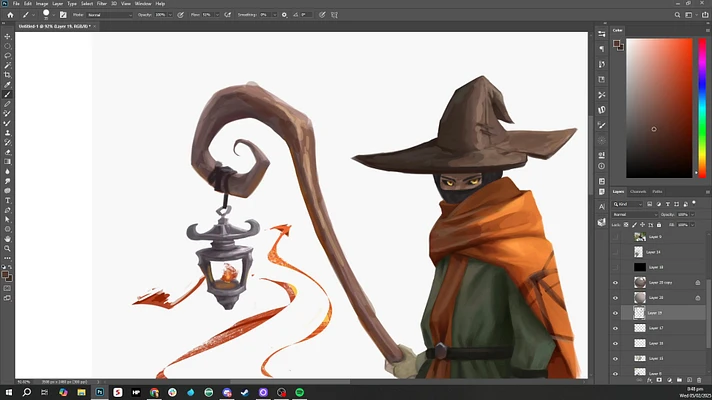The height and width of the screenshot is (400, 712).
Task: Select the Hand tool
Action: point(7,239)
